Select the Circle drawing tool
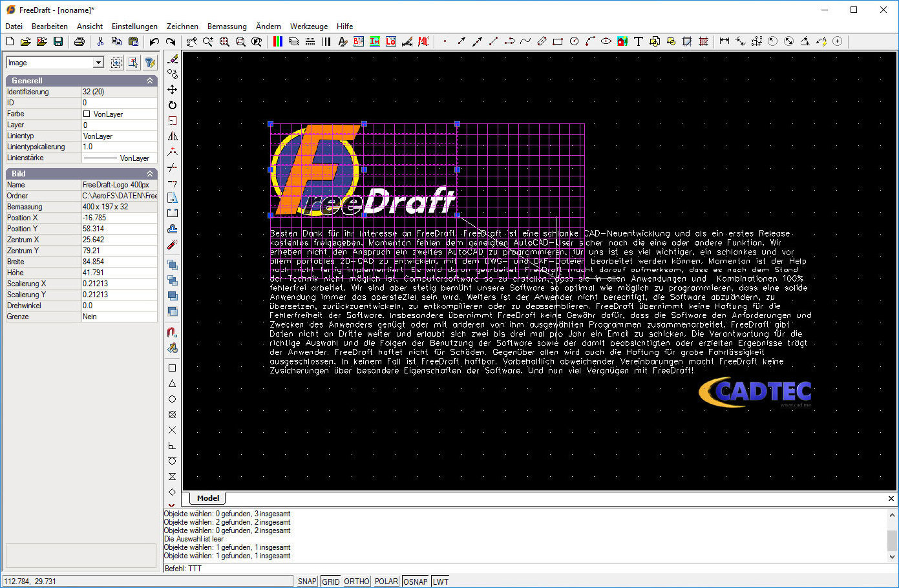Screen dimensions: 899x588 tap(574, 41)
